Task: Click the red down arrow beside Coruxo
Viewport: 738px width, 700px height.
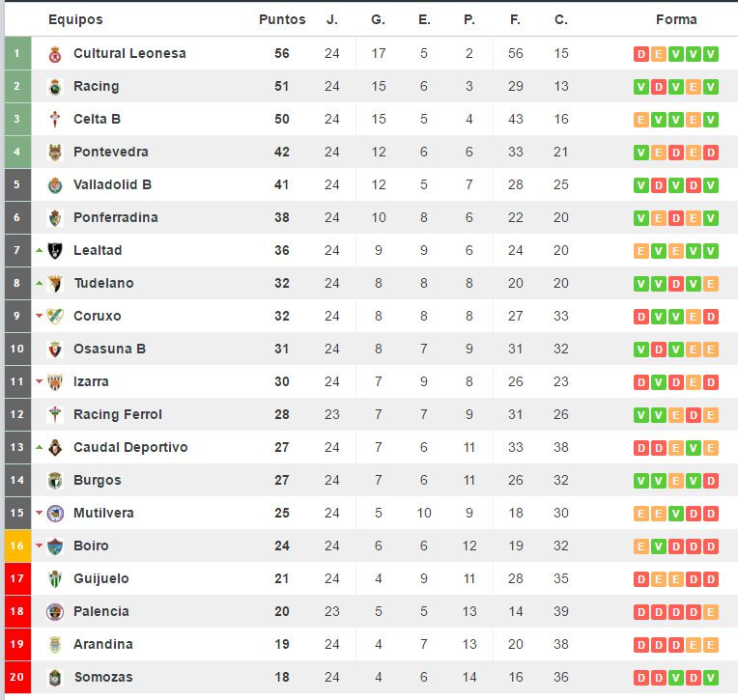Action: pos(40,317)
